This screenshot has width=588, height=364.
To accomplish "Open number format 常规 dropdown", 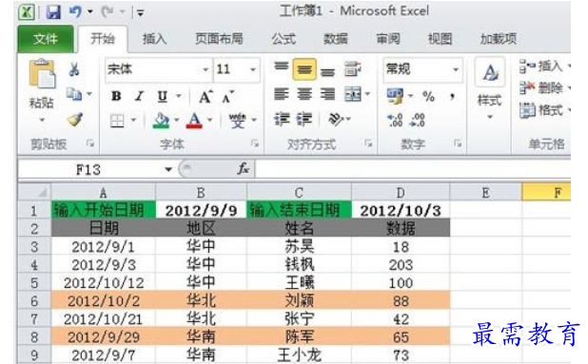I will (456, 69).
